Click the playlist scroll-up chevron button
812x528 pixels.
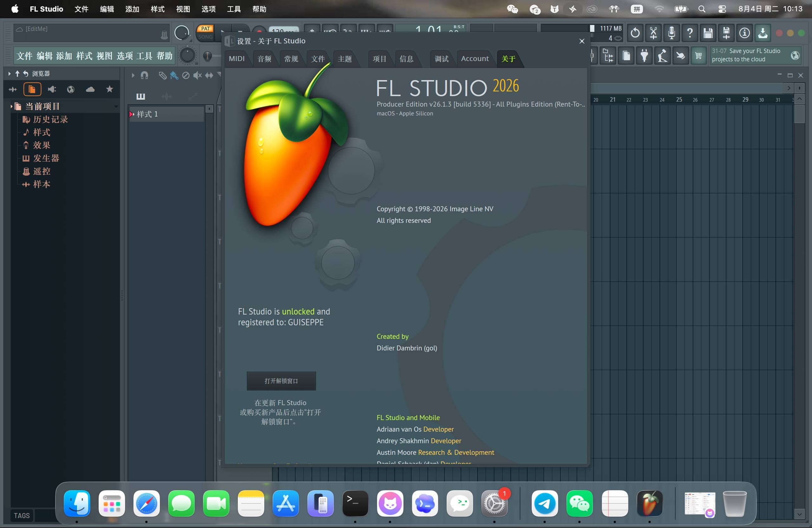click(x=799, y=99)
